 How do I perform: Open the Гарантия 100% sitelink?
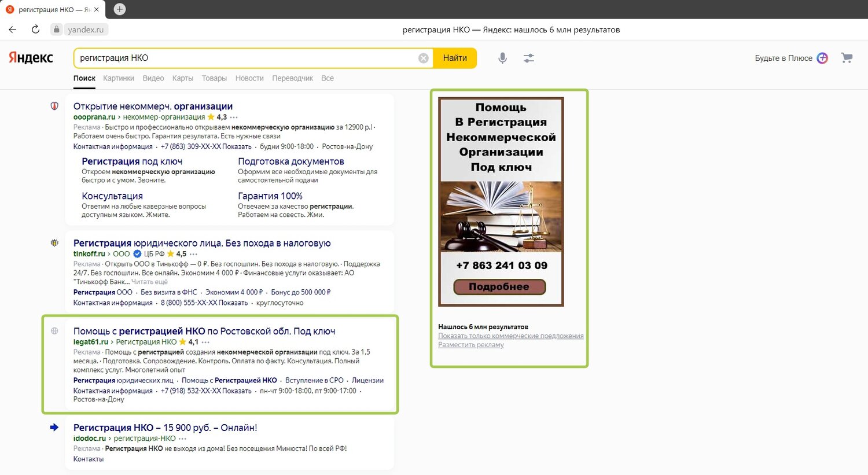click(x=270, y=196)
